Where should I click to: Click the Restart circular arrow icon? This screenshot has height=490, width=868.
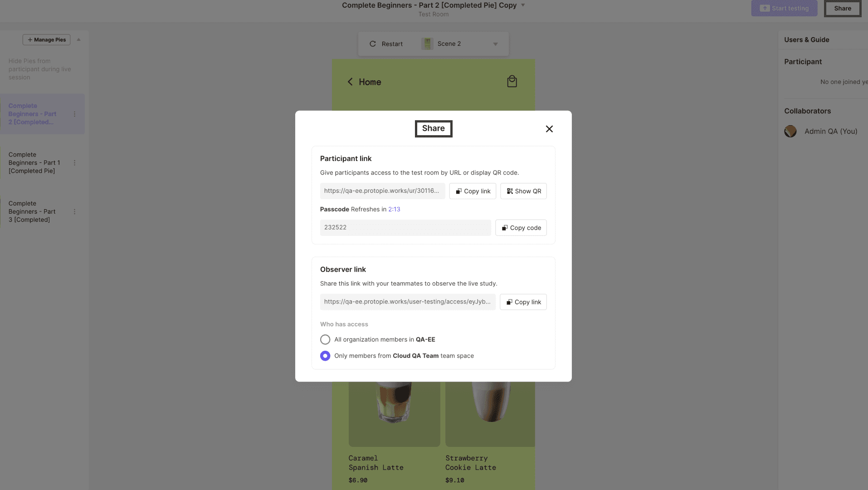tap(373, 44)
